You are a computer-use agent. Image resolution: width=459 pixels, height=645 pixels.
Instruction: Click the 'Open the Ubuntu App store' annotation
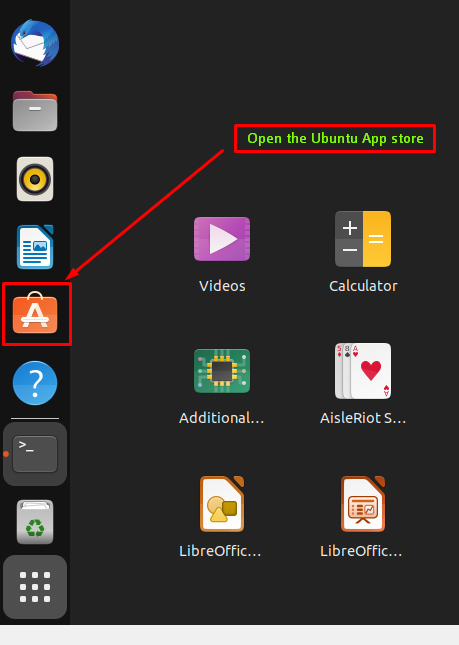[335, 139]
